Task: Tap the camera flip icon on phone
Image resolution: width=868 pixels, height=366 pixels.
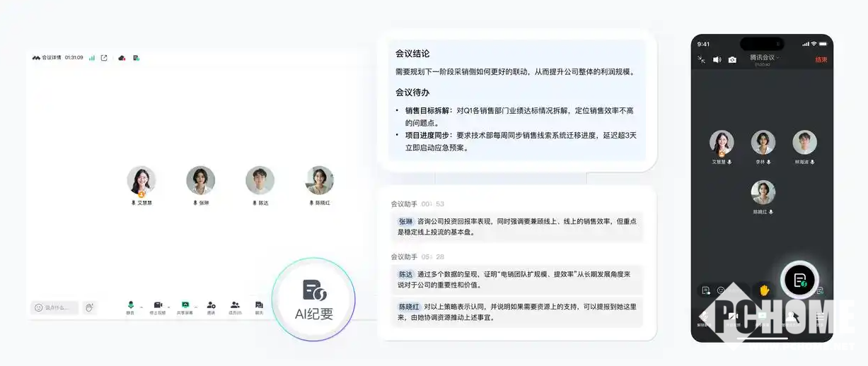Action: click(x=732, y=60)
